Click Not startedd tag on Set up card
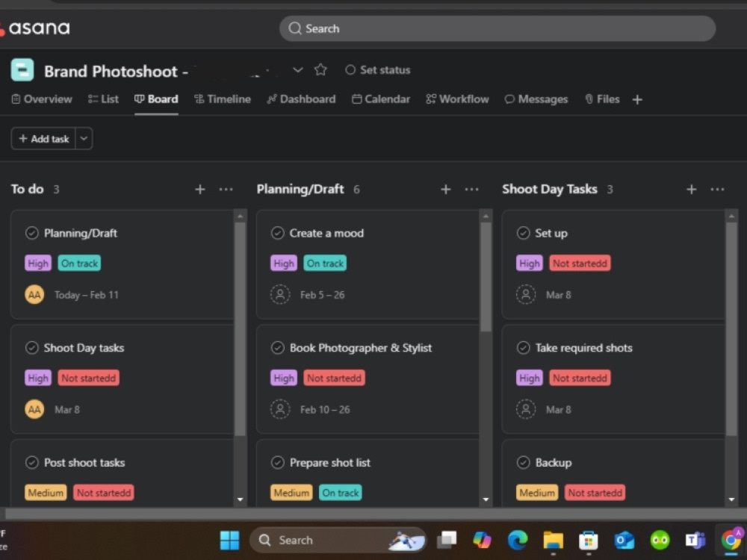Screen dimensions: 747x560 580,264
